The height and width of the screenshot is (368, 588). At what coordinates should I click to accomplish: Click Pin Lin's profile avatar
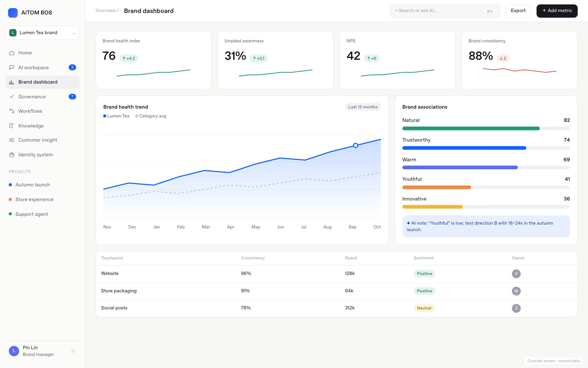(14, 351)
